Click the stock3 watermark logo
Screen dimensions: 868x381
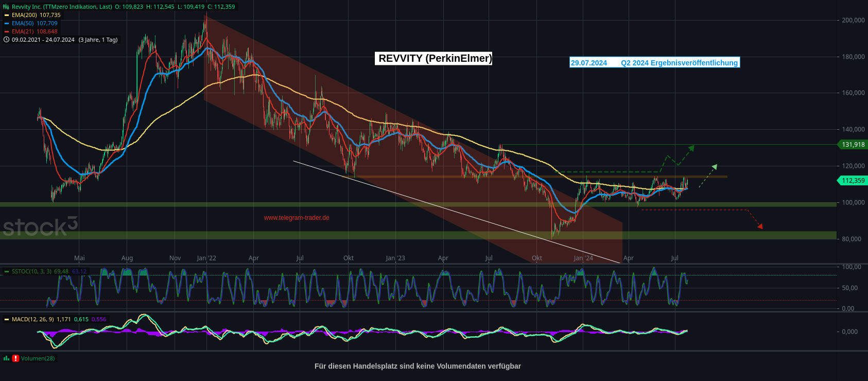[x=40, y=227]
